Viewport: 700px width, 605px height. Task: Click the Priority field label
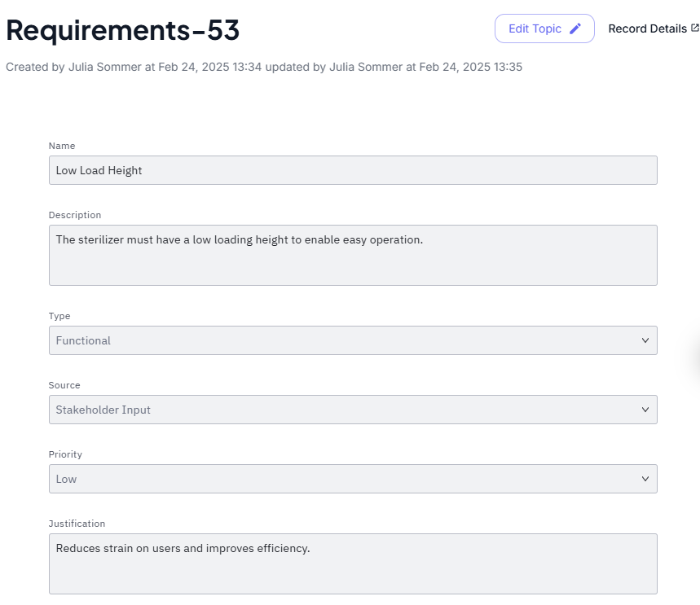point(65,454)
